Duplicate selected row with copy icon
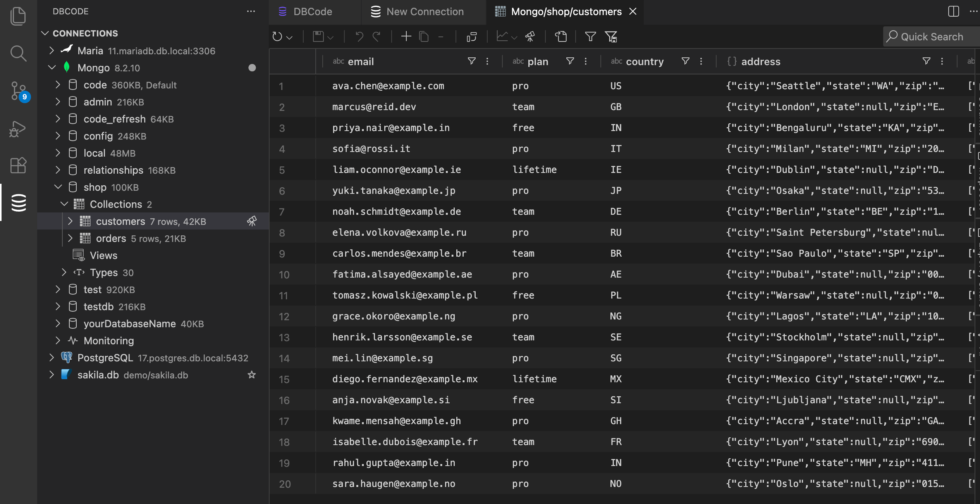The image size is (980, 504). (424, 37)
